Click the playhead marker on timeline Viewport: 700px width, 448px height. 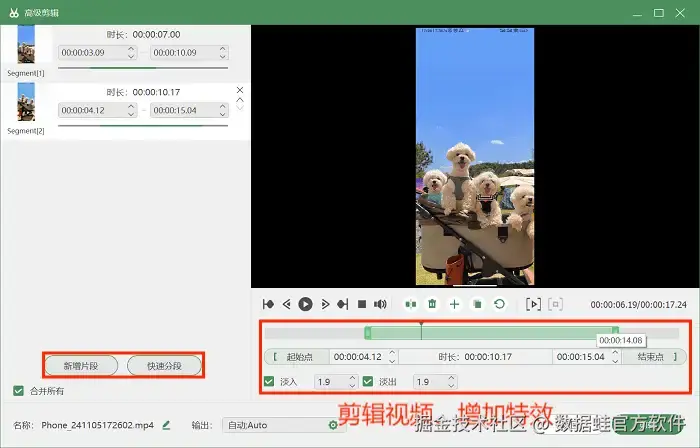point(421,330)
